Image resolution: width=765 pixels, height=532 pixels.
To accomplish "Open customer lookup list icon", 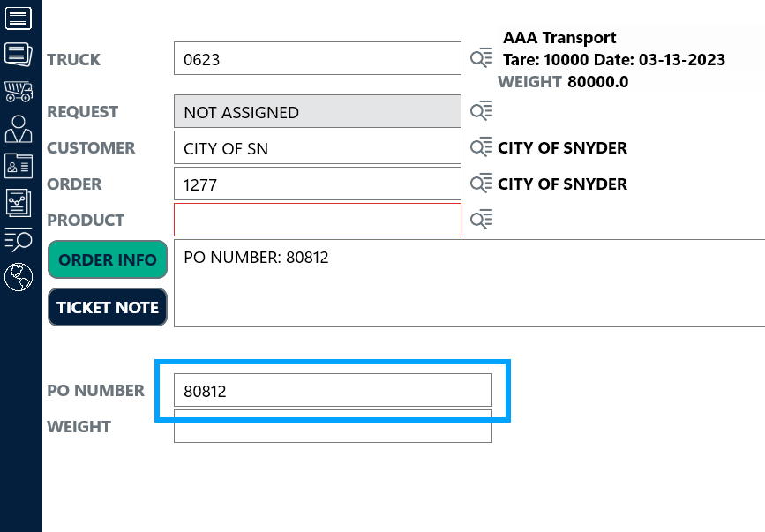I will click(481, 147).
